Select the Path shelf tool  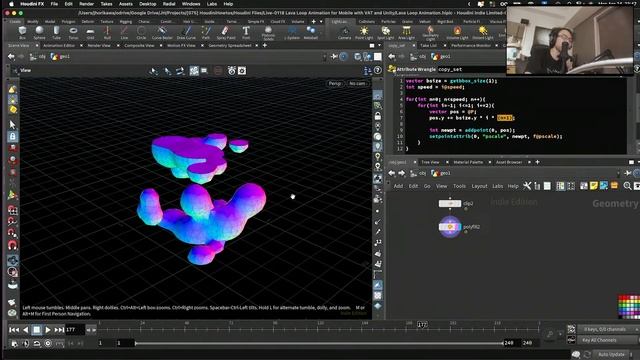click(x=206, y=32)
